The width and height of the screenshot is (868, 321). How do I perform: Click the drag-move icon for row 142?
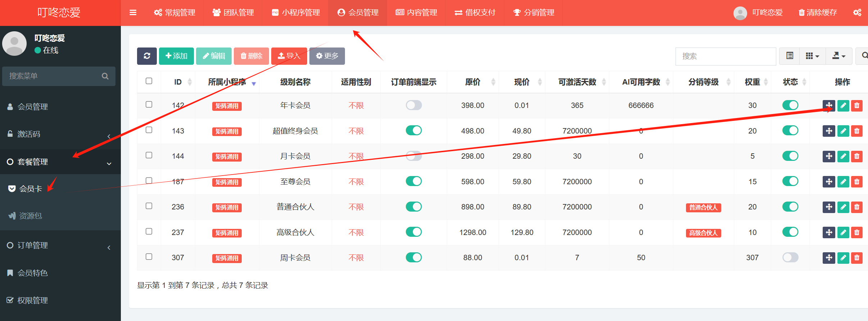click(x=829, y=105)
